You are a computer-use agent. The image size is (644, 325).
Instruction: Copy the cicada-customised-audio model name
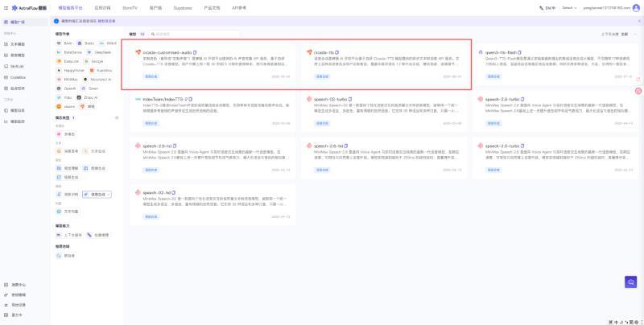195,52
